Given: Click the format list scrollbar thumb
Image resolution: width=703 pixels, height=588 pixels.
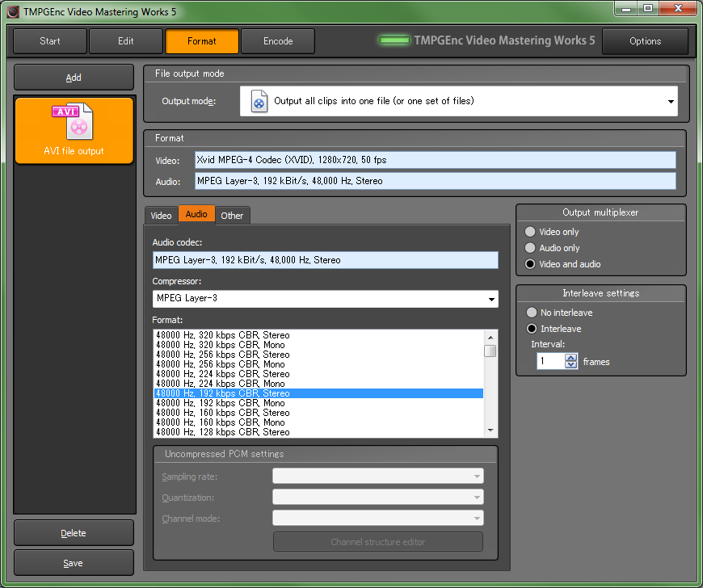Looking at the screenshot, I should coord(490,351).
